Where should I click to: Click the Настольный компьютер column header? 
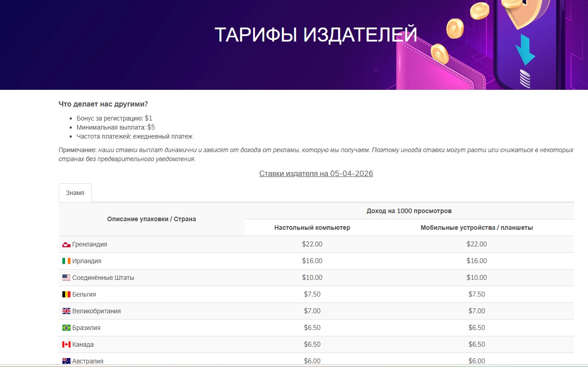click(x=312, y=227)
